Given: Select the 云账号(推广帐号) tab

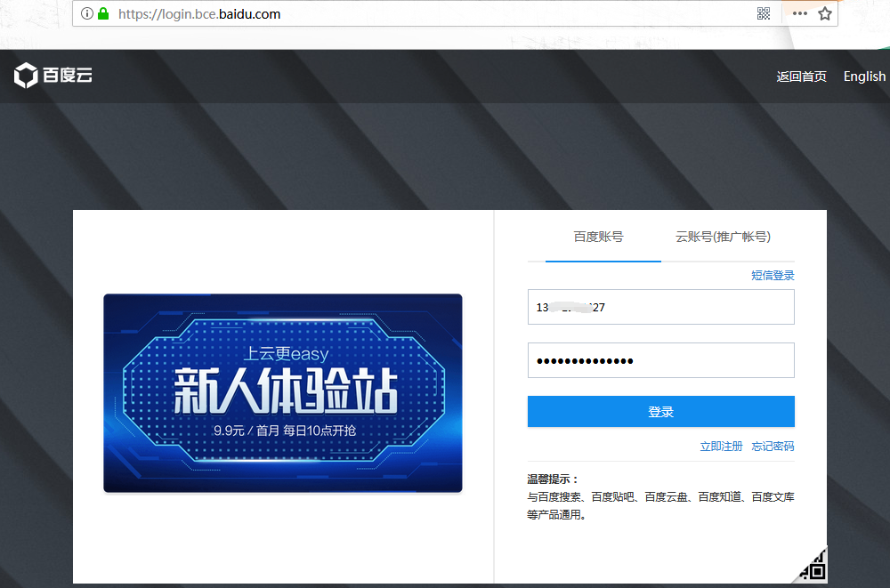Looking at the screenshot, I should coord(723,237).
